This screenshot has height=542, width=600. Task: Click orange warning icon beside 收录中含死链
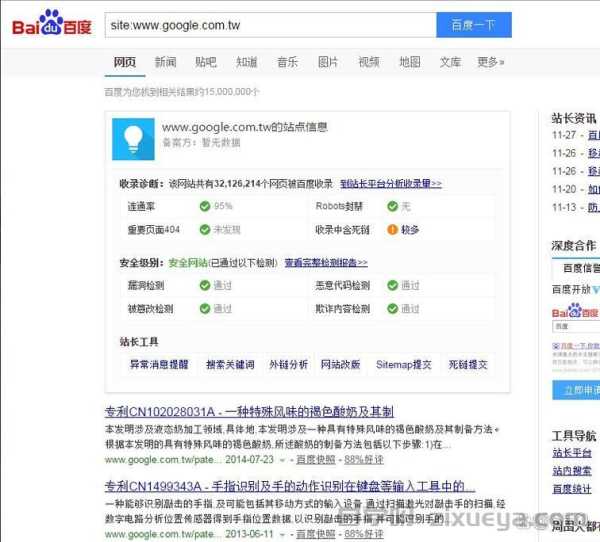point(393,230)
